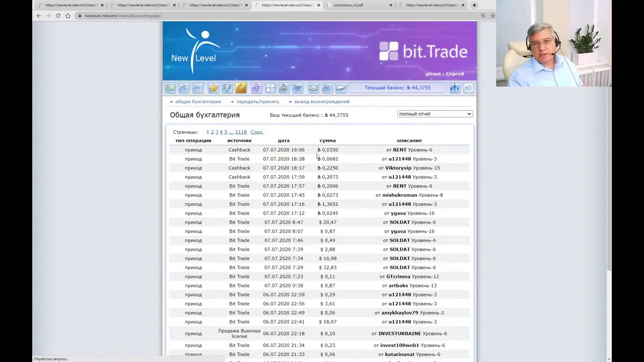The width and height of the screenshot is (644, 362).
Task: Click the bit.Trade logo in the banner
Action: (x=423, y=51)
